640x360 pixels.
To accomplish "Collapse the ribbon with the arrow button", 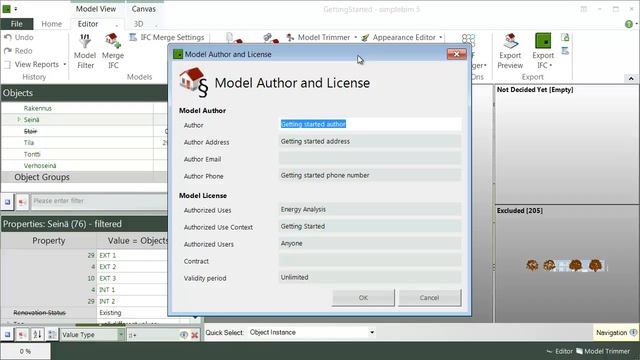I will point(631,78).
